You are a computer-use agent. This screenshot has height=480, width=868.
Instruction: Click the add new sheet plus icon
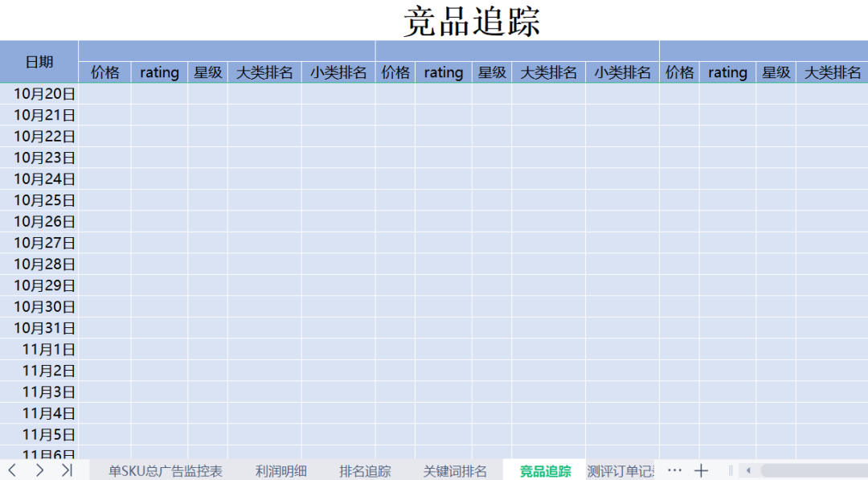coord(702,470)
